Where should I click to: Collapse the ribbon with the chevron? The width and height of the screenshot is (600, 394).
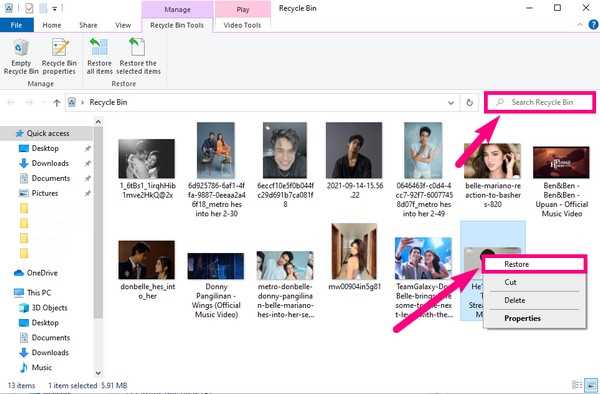click(580, 25)
